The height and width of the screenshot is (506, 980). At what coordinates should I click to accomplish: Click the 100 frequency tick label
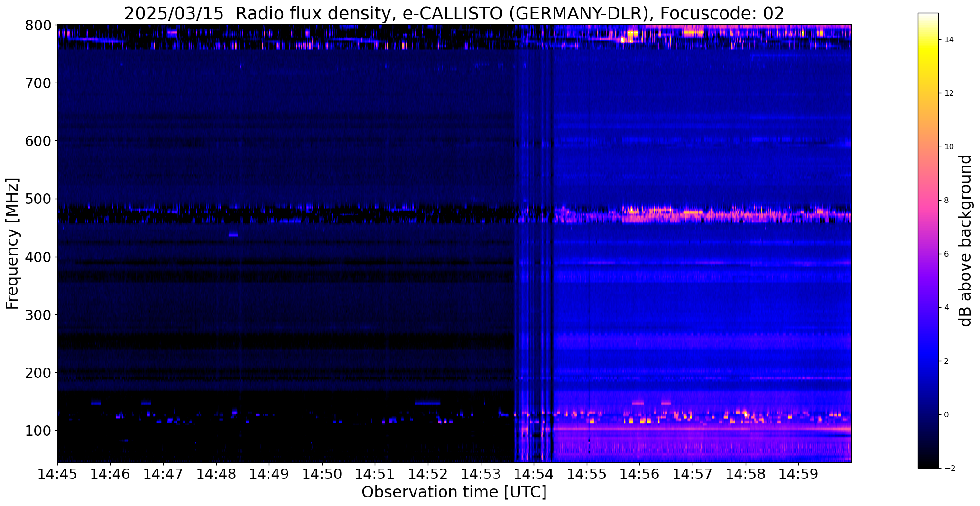(x=38, y=430)
